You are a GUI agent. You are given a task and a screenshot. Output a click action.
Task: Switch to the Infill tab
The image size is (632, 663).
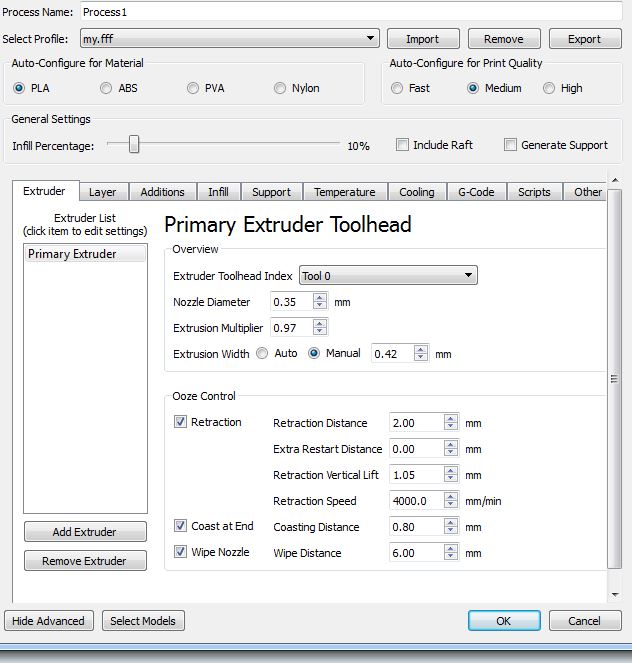(218, 192)
